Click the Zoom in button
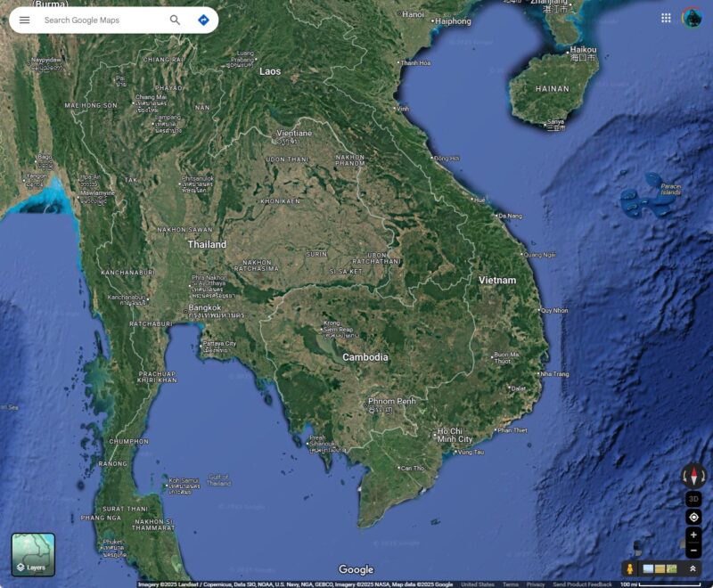This screenshot has width=713, height=588. tap(693, 535)
